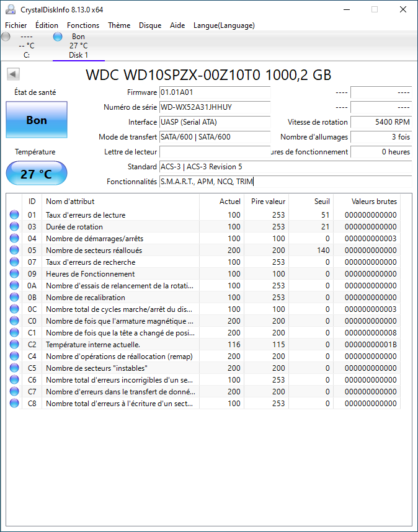Select the Taux d'erreurs de recherche row
Viewport: 418px width, 532px height.
coord(203,262)
